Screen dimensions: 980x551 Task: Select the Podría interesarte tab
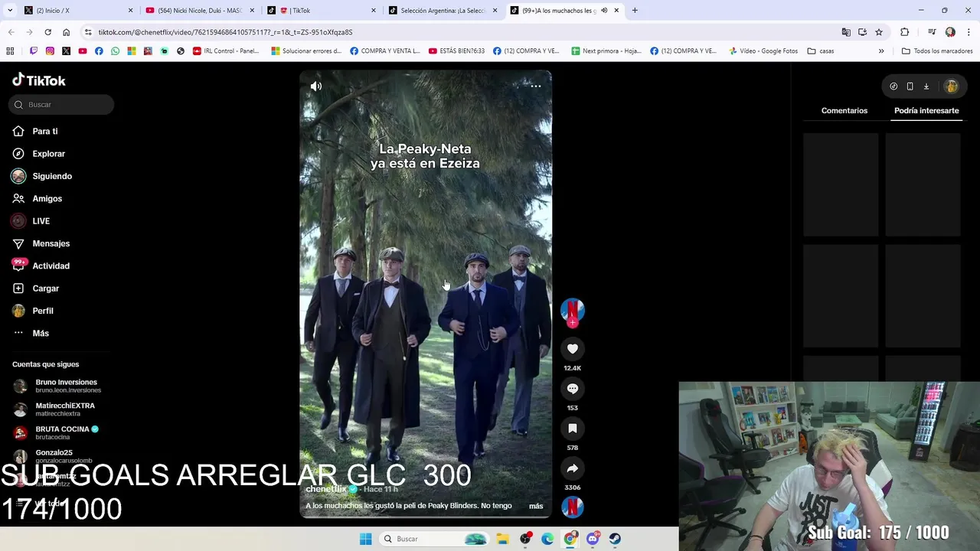926,110
